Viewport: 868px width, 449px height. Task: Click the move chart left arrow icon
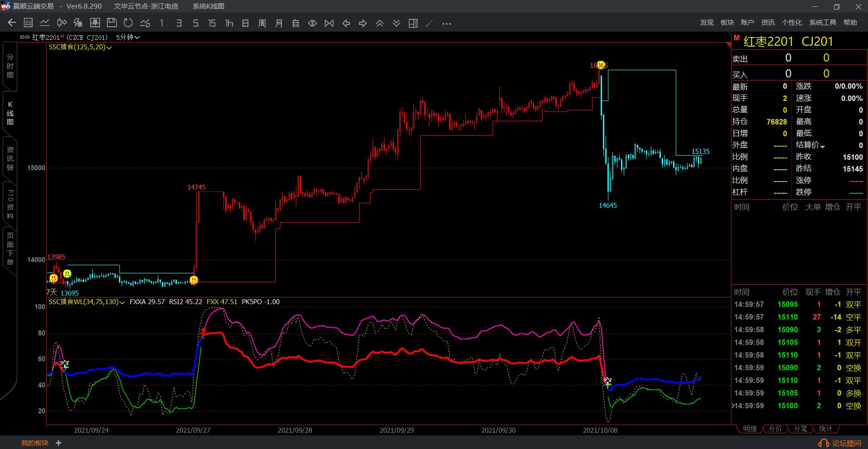click(346, 23)
